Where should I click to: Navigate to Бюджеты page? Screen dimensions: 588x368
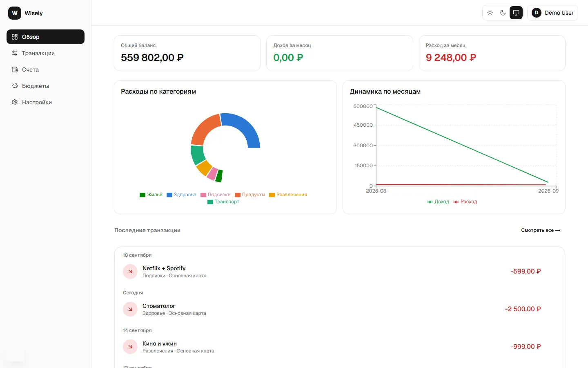pos(45,86)
